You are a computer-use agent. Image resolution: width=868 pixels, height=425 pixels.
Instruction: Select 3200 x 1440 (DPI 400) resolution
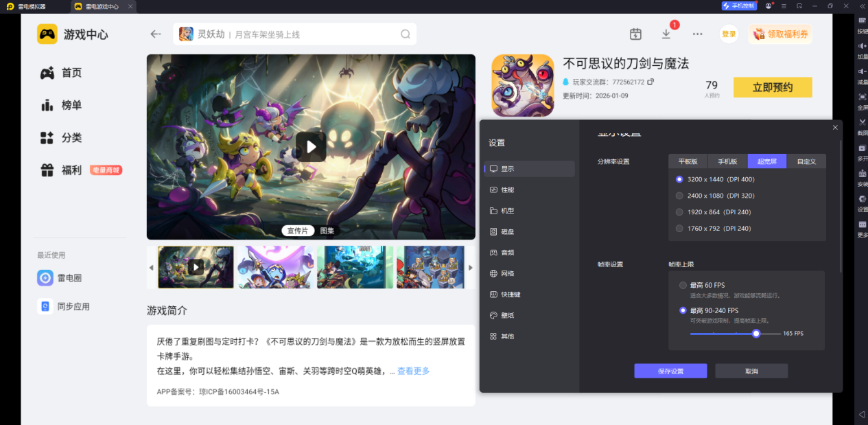click(715, 179)
